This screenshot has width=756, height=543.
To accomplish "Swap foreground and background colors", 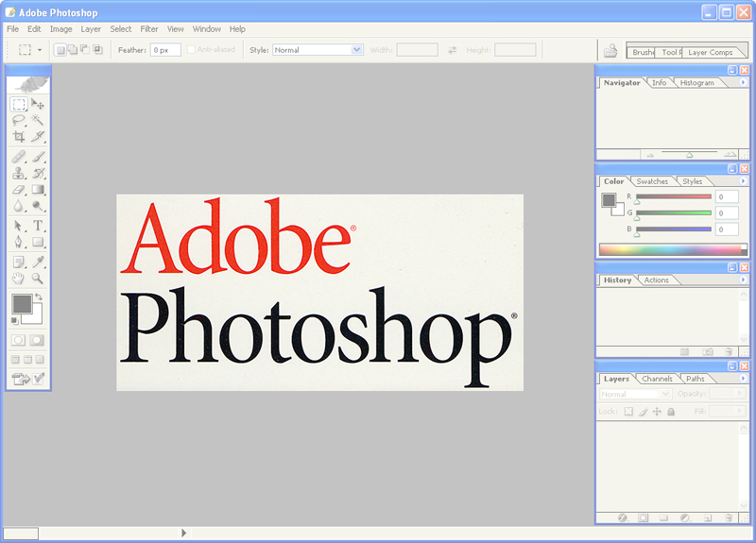I will tap(39, 297).
